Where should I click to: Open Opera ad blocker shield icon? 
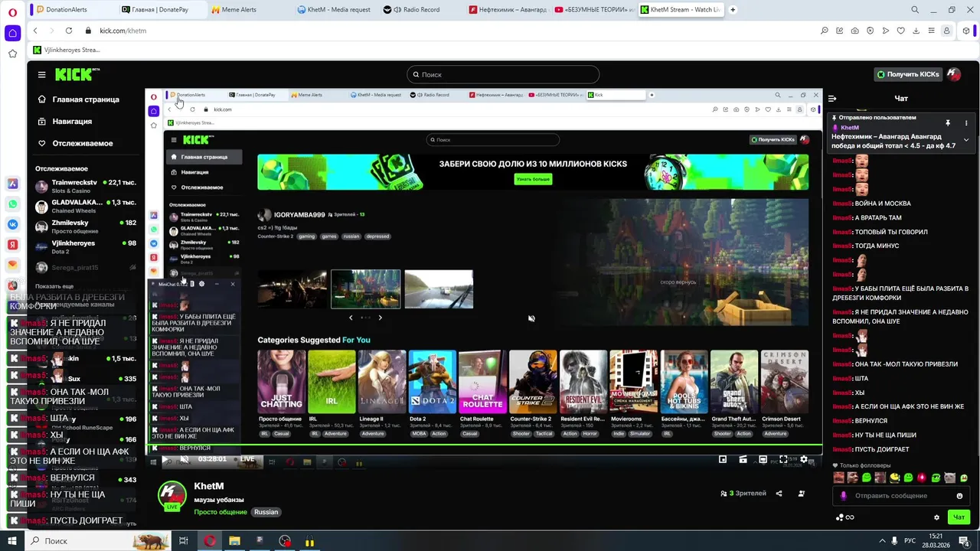pos(871,31)
